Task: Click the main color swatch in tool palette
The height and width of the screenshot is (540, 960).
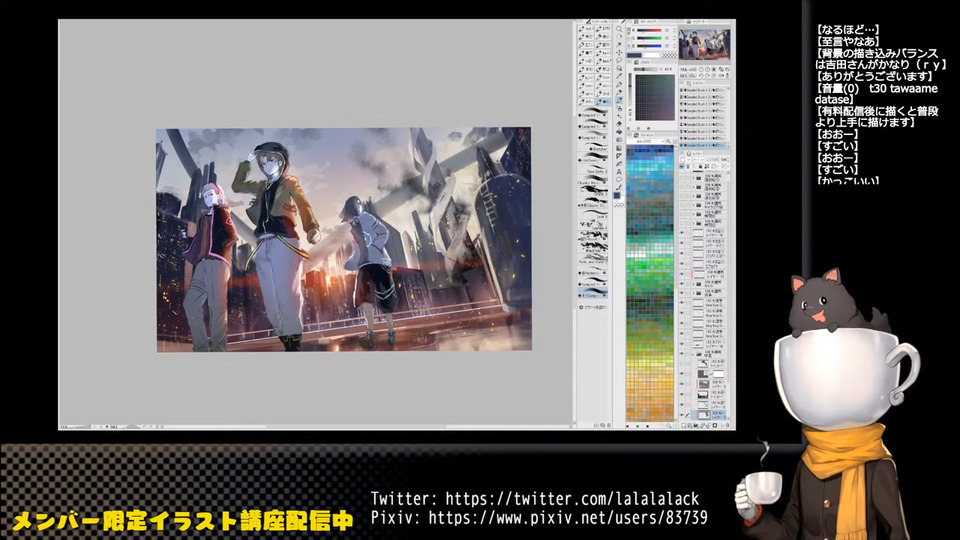Action: pyautogui.click(x=617, y=195)
